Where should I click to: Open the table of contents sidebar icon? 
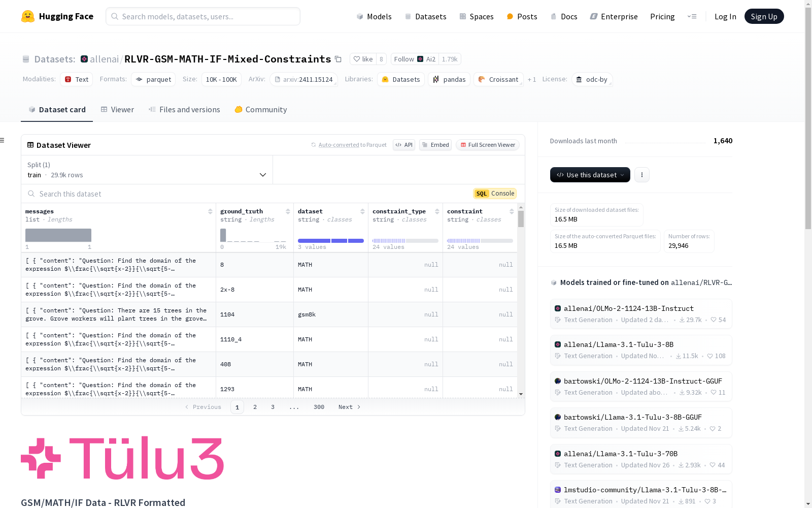point(3,140)
